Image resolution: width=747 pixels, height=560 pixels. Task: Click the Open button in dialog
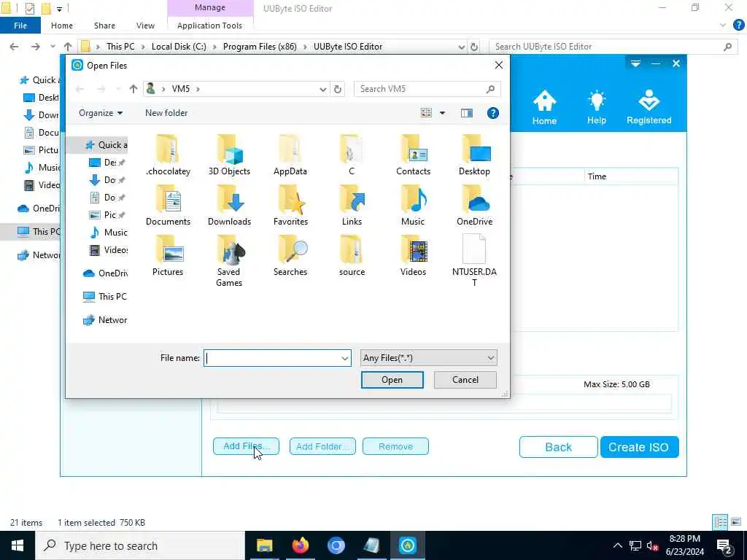[392, 379]
